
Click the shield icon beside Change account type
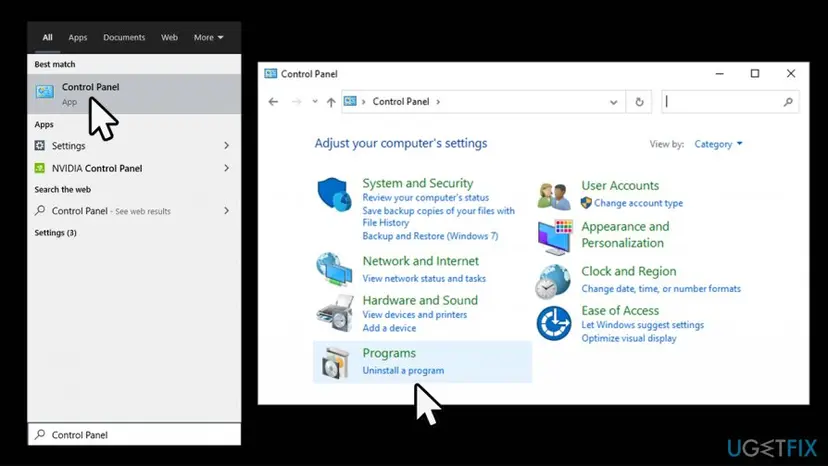click(x=586, y=203)
